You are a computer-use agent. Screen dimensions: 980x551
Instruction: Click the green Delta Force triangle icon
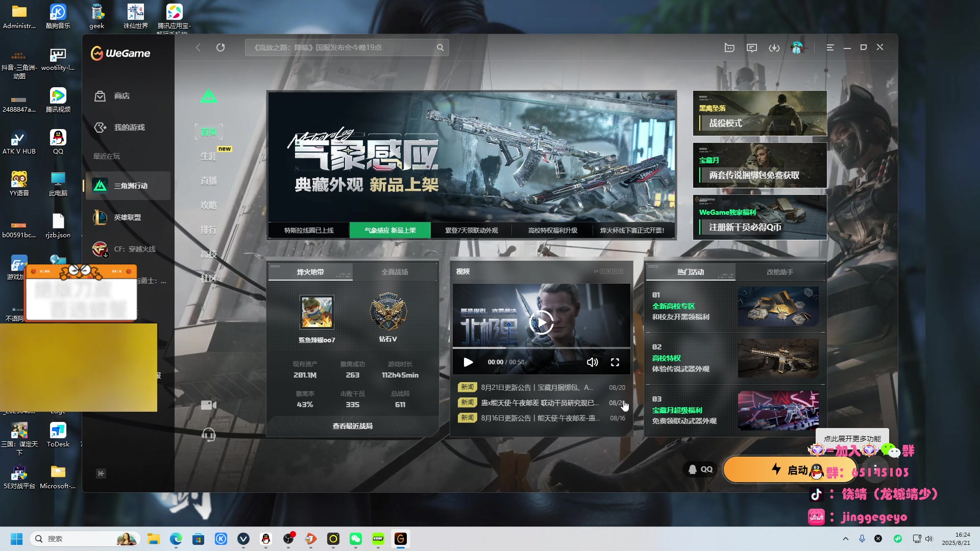tap(209, 96)
